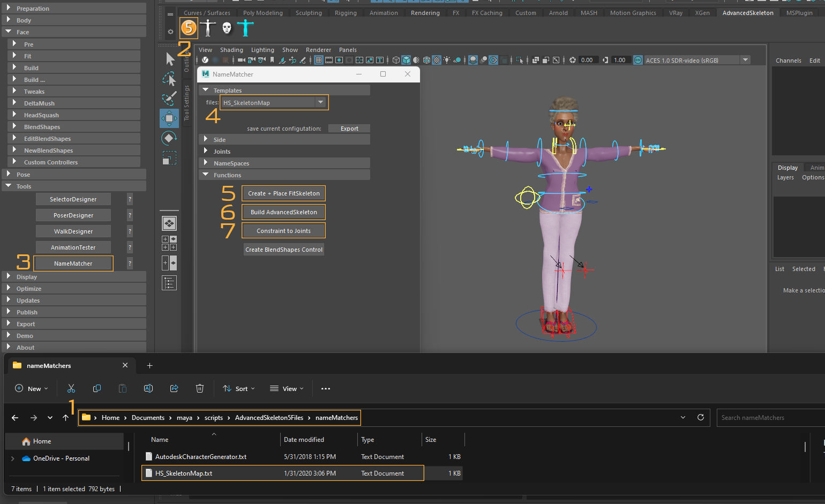Select the AutodeskCharacterGenerator.txt file
The width and height of the screenshot is (825, 504).
pyautogui.click(x=200, y=457)
